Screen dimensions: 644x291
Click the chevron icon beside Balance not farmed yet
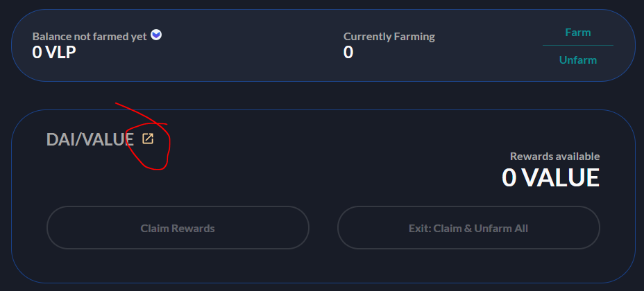click(156, 35)
